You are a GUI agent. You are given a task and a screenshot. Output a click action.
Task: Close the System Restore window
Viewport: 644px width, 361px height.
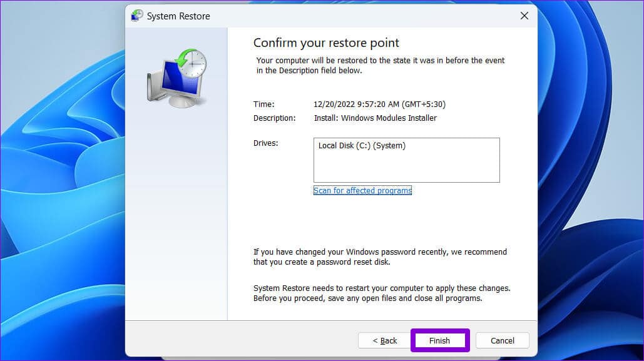click(524, 16)
